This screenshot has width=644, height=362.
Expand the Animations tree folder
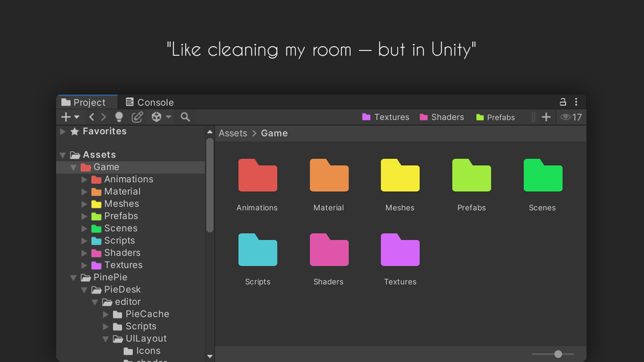click(84, 179)
